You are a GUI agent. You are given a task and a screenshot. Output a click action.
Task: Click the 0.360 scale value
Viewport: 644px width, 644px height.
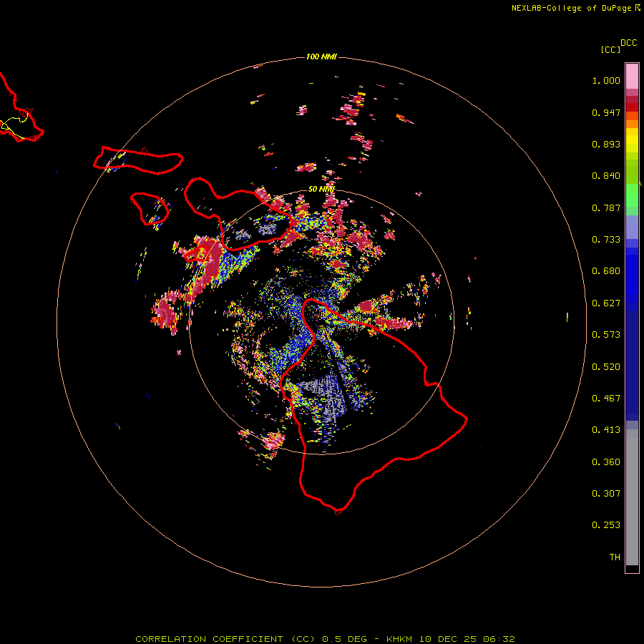[606, 462]
